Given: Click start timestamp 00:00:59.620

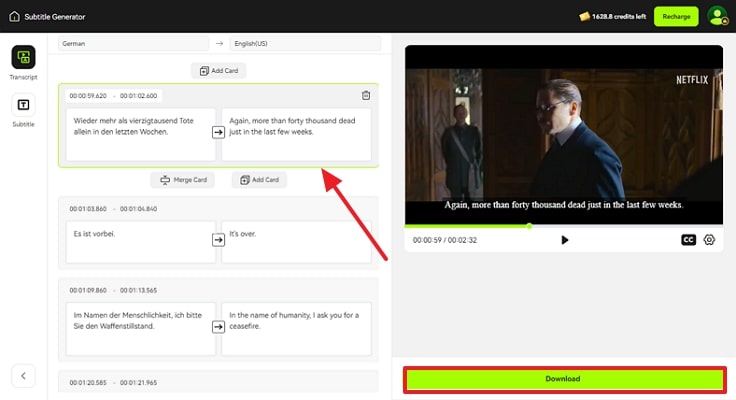Looking at the screenshot, I should click(x=88, y=96).
